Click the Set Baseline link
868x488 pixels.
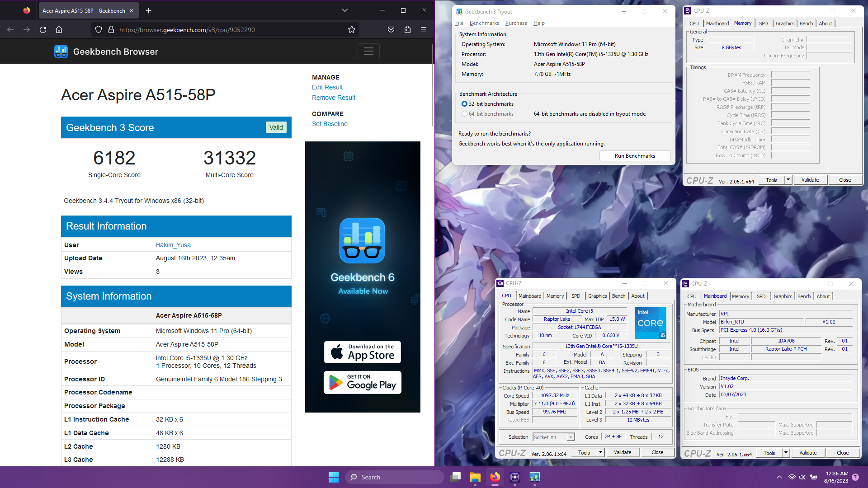(x=330, y=124)
